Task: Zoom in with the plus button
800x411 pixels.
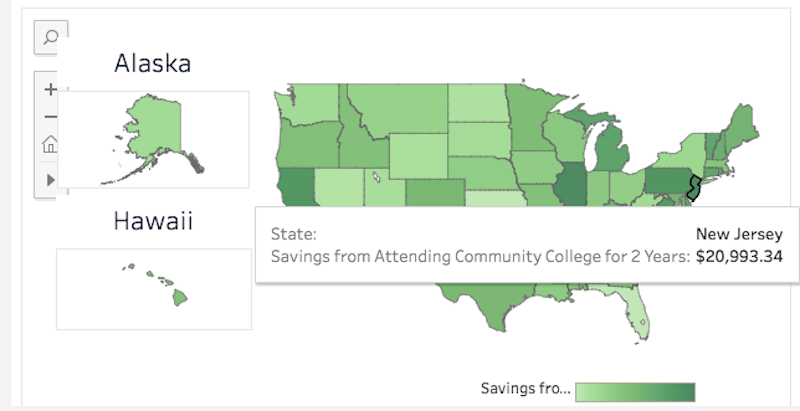Action: [51, 90]
